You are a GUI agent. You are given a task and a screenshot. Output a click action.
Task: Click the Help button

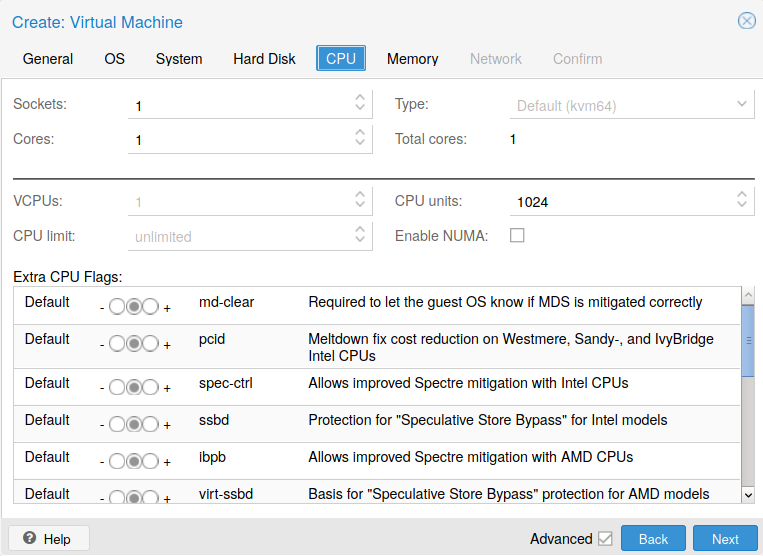[48, 539]
